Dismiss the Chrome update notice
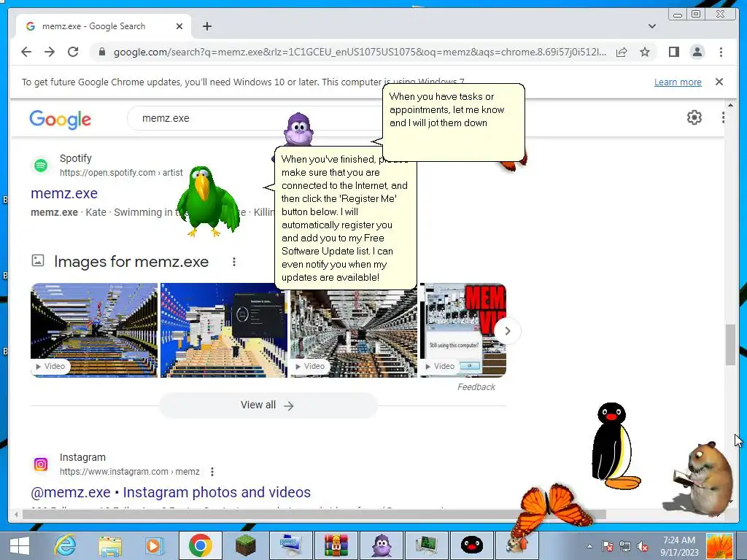The image size is (747, 560). (x=719, y=82)
